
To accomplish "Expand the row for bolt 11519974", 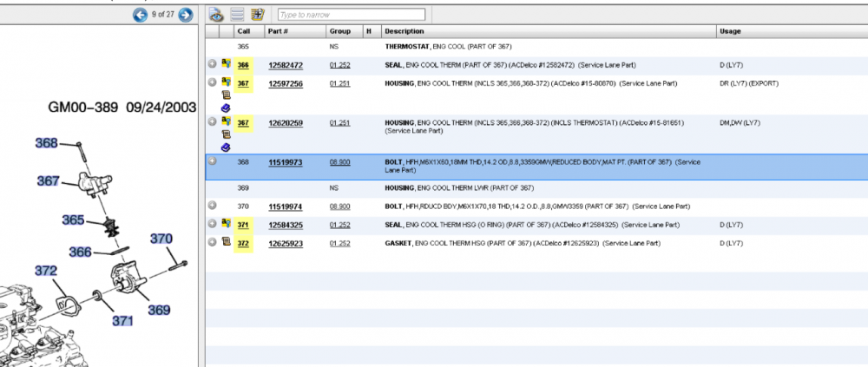I will click(x=212, y=206).
